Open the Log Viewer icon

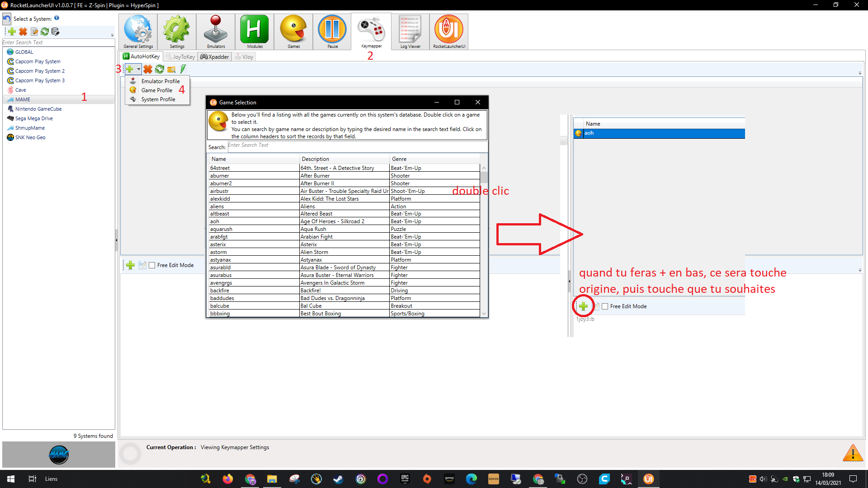(410, 31)
